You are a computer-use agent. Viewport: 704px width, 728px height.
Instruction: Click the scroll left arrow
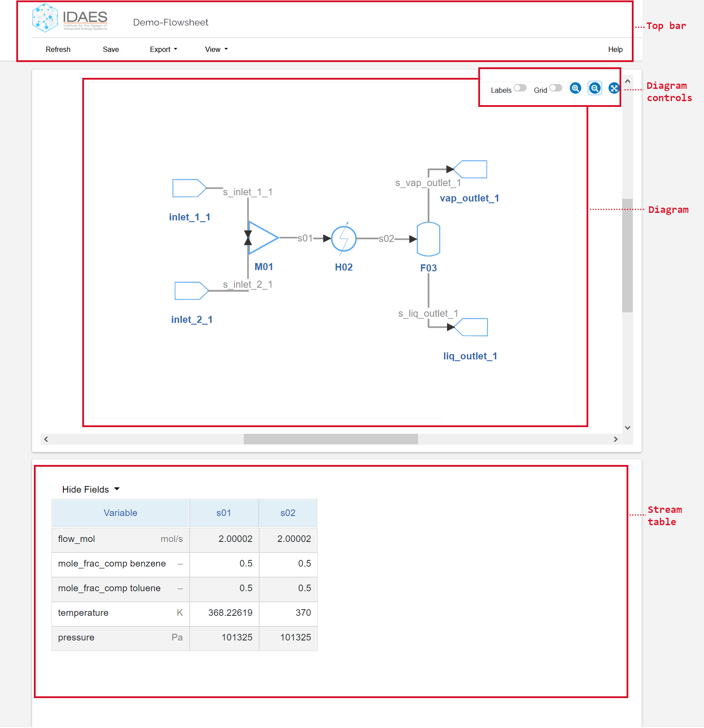coord(46,439)
